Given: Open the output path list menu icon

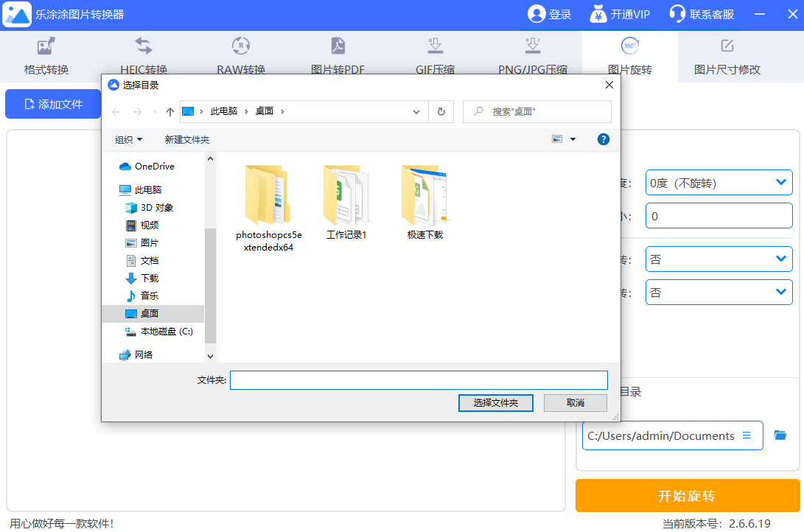Looking at the screenshot, I should 747,435.
